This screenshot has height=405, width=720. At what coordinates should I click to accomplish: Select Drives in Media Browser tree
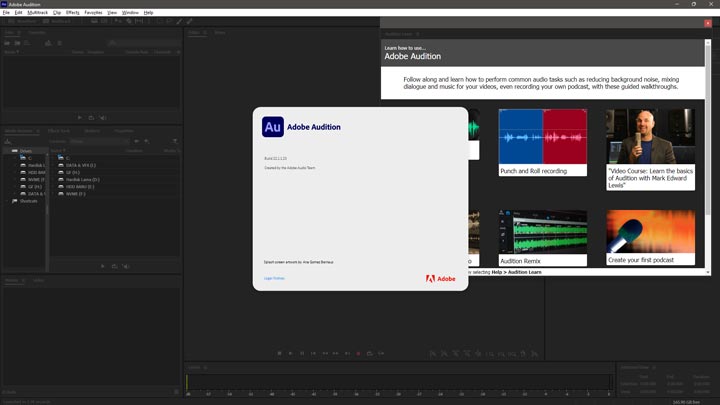click(26, 151)
